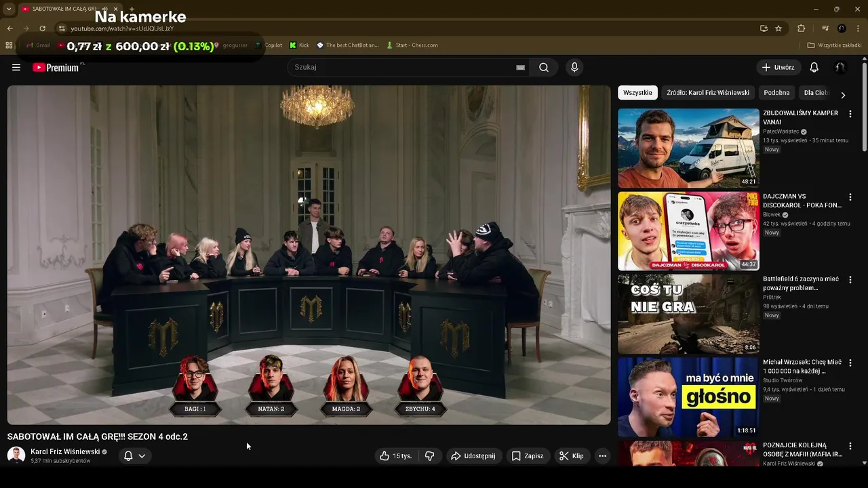Open the Chrome tab search chevron
Image resolution: width=868 pixels, height=488 pixels.
(x=9, y=9)
